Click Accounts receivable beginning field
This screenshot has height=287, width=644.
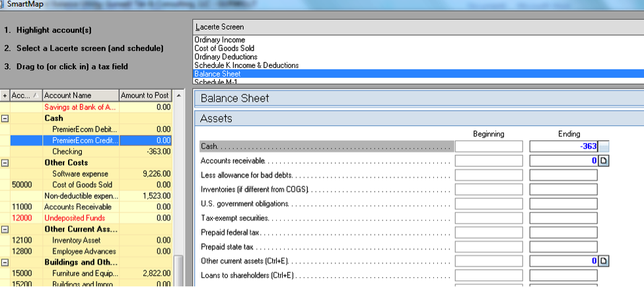489,161
